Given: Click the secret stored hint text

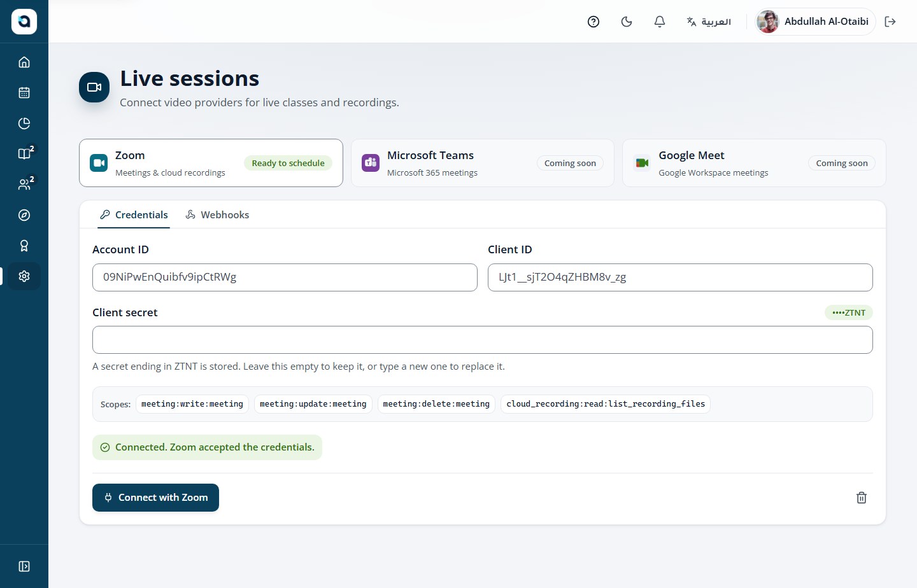Looking at the screenshot, I should [299, 367].
